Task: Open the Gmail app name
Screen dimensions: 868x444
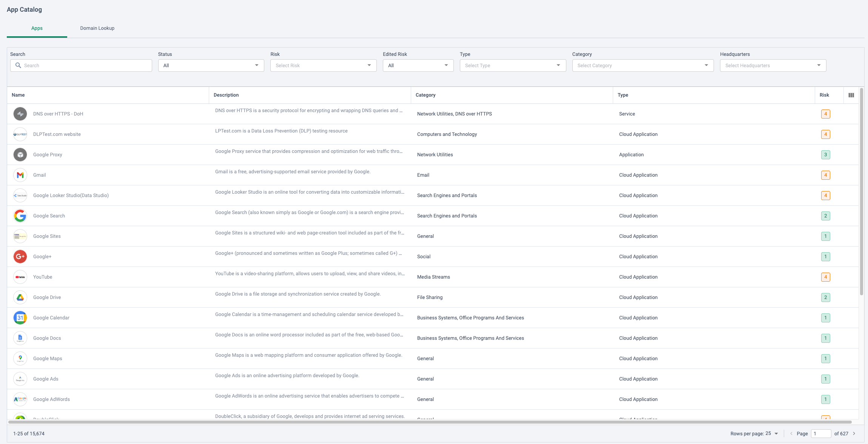Action: coord(40,175)
